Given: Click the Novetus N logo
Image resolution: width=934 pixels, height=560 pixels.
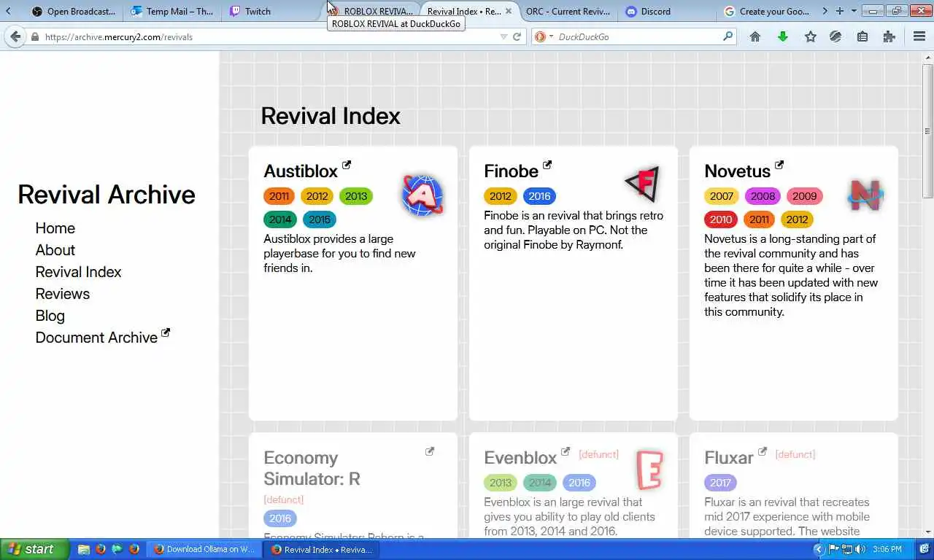Looking at the screenshot, I should click(x=865, y=195).
